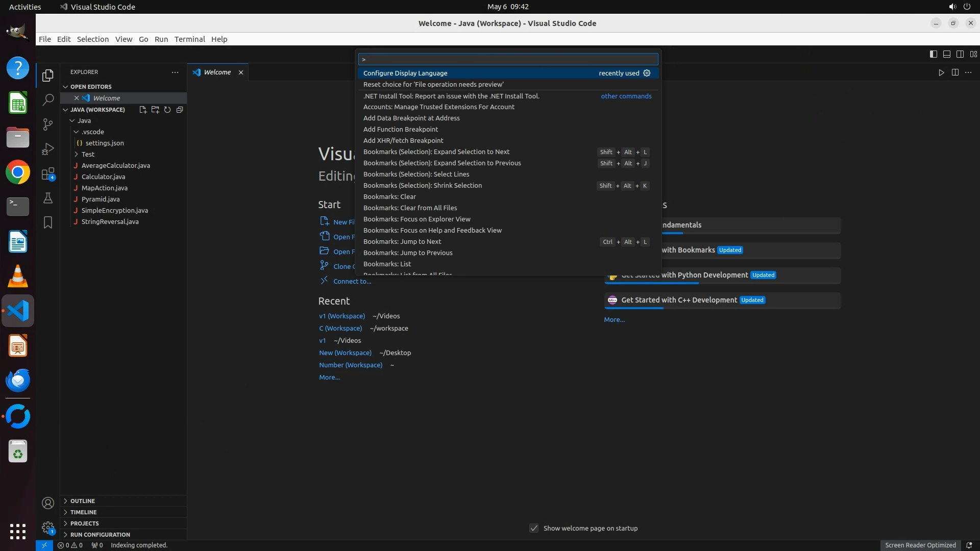The height and width of the screenshot is (551, 980).
Task: Click Refresh Explorer icon
Action: tap(167, 110)
